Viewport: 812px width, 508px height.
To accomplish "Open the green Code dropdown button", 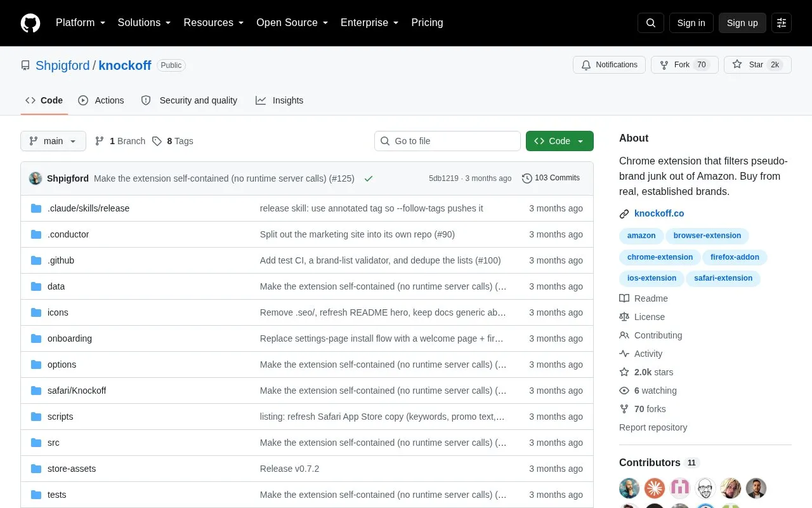I will click(560, 141).
